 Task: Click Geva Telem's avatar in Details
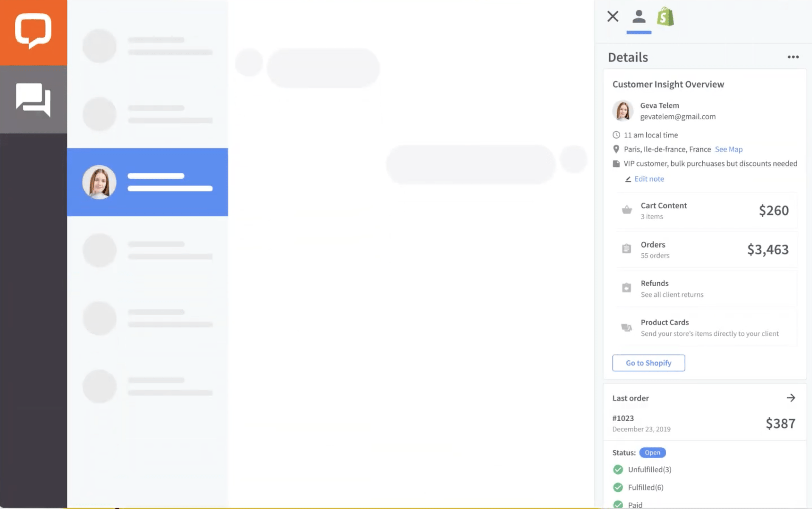point(623,110)
